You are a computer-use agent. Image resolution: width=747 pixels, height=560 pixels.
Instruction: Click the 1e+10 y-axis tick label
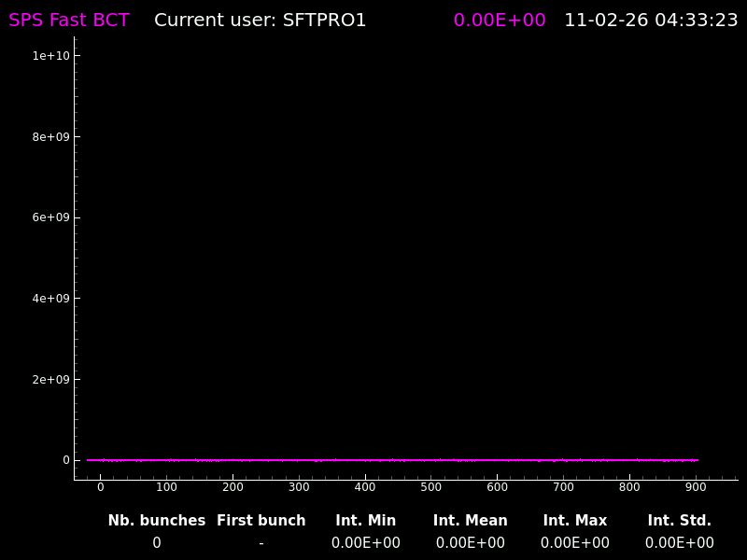pyautogui.click(x=45, y=56)
